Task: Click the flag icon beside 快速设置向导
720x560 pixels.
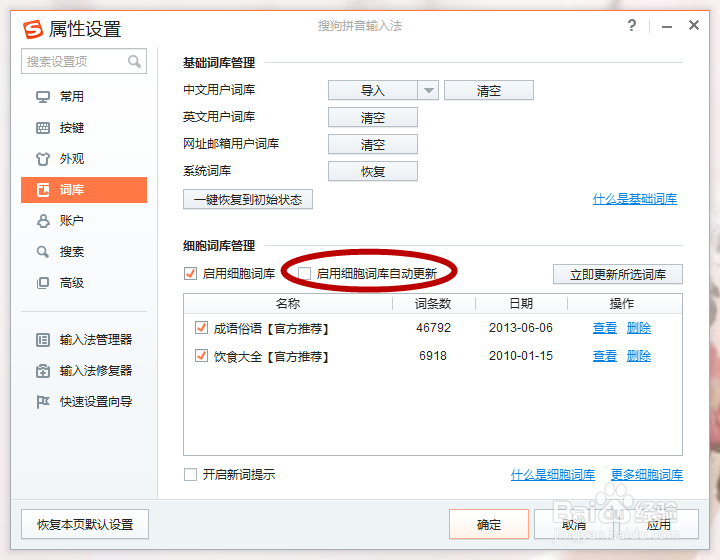Action: coord(43,402)
